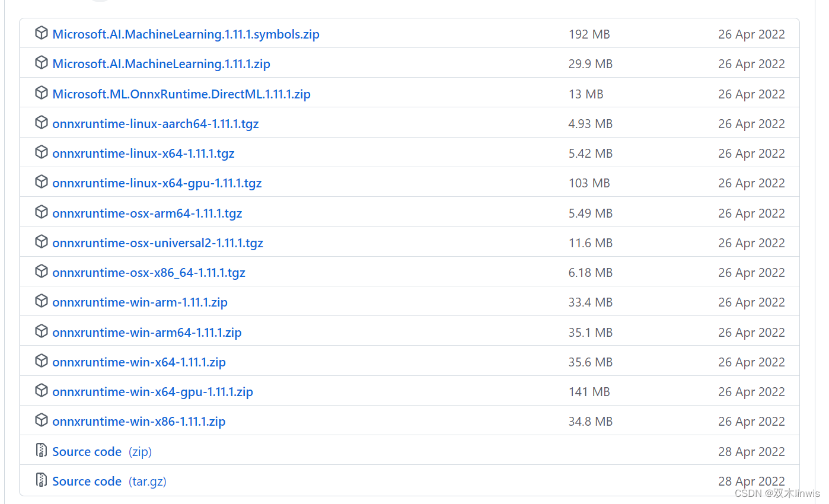This screenshot has width=829, height=504.
Task: Click the 4.93 MB file size
Action: pyautogui.click(x=591, y=124)
